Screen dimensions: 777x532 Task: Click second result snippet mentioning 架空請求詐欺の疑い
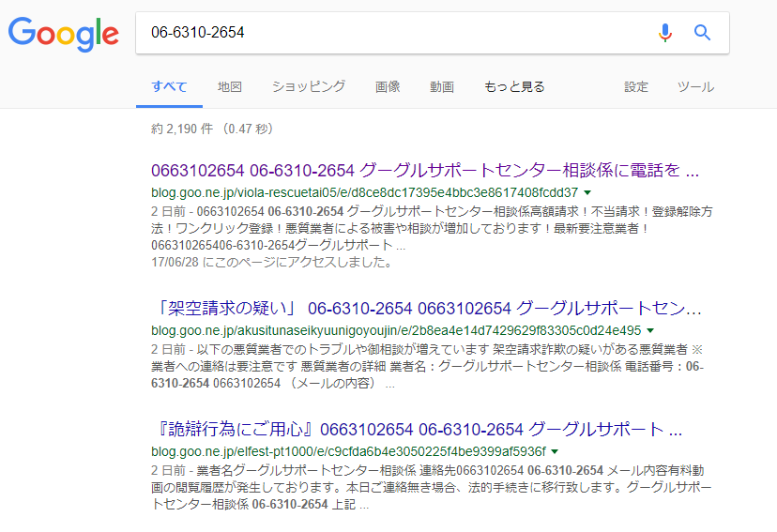(428, 367)
